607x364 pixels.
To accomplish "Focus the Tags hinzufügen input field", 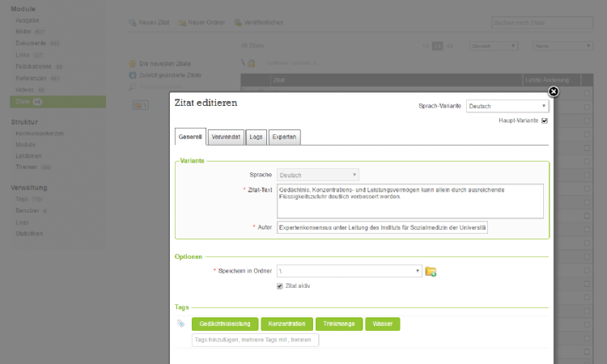I will [255, 341].
